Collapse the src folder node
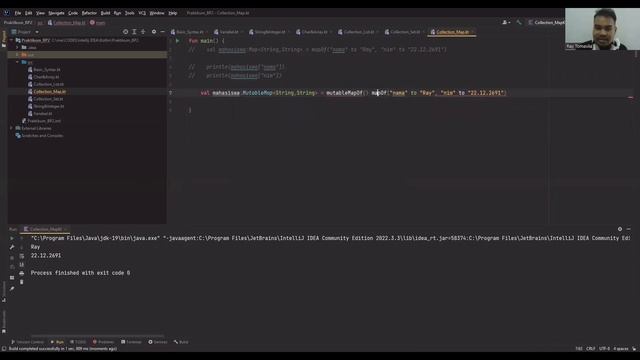Viewport: 640px width, 360px height. tap(17, 62)
